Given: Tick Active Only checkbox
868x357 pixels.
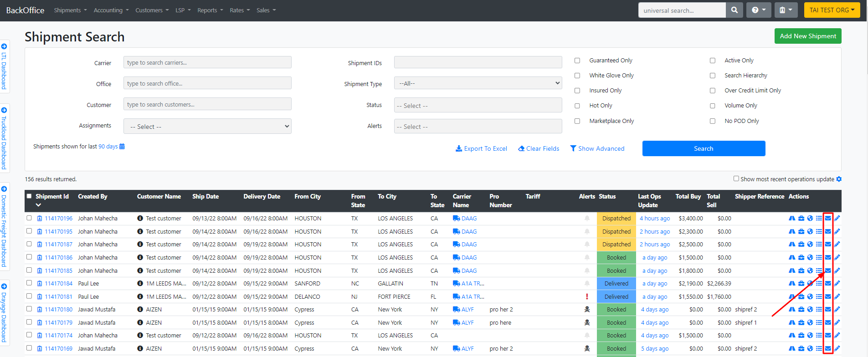Looking at the screenshot, I should [x=713, y=61].
